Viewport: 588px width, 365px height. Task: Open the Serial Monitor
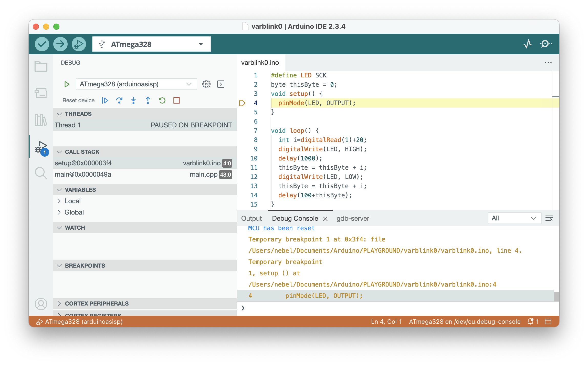coord(545,44)
